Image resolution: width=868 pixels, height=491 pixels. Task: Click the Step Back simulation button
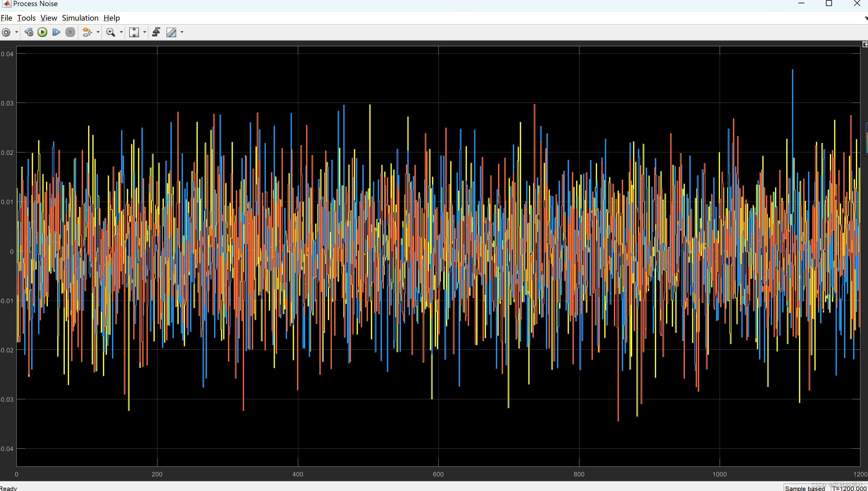pyautogui.click(x=29, y=32)
